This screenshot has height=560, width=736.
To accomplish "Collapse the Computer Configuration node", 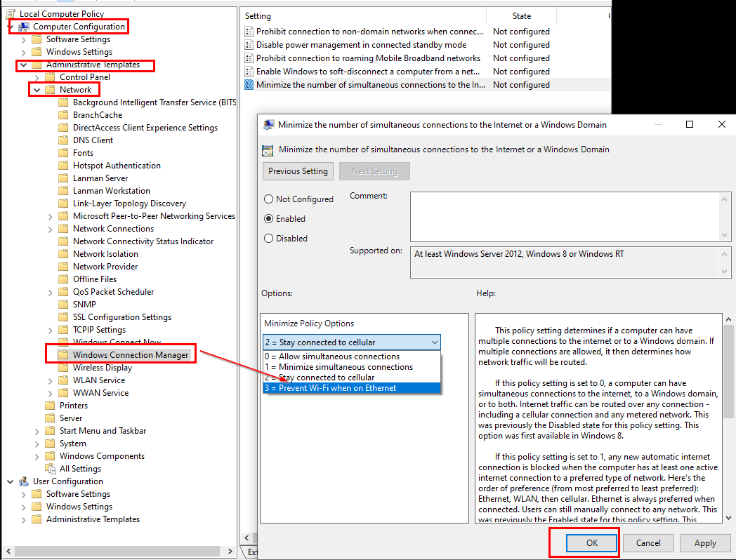I will [11, 27].
